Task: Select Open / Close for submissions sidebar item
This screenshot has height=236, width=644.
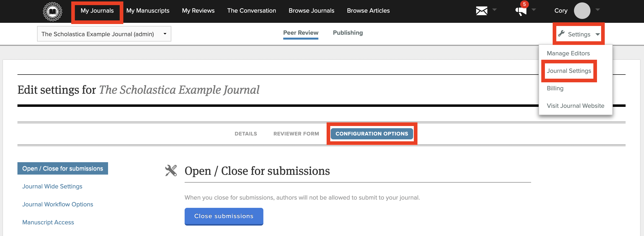Action: tap(63, 169)
